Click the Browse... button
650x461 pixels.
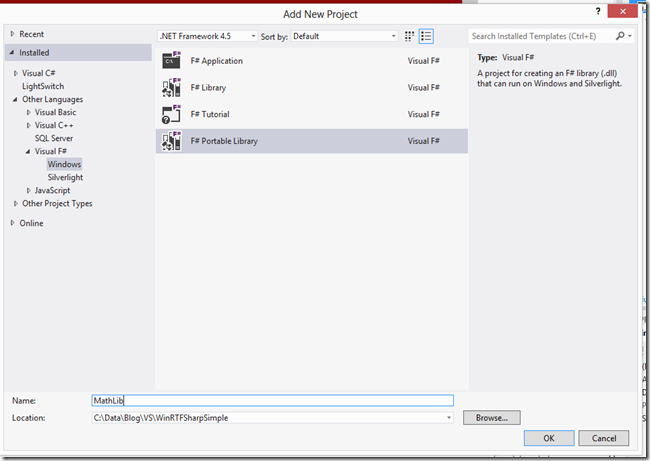492,418
